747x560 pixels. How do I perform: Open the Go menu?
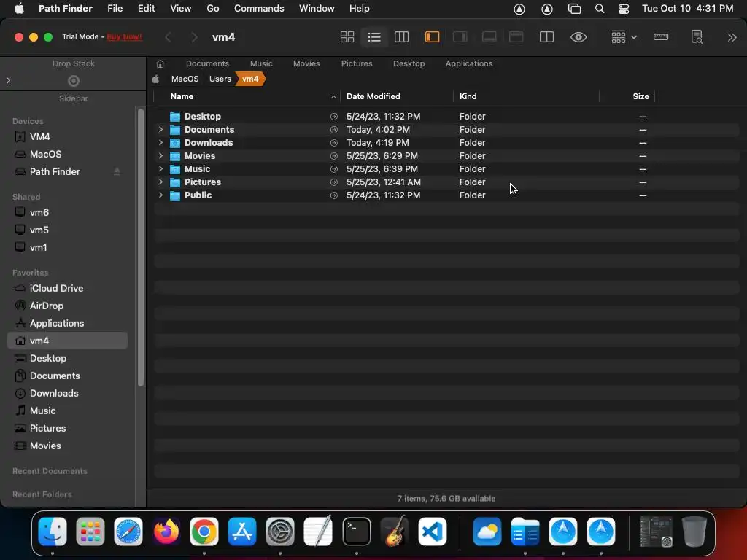coord(213,9)
